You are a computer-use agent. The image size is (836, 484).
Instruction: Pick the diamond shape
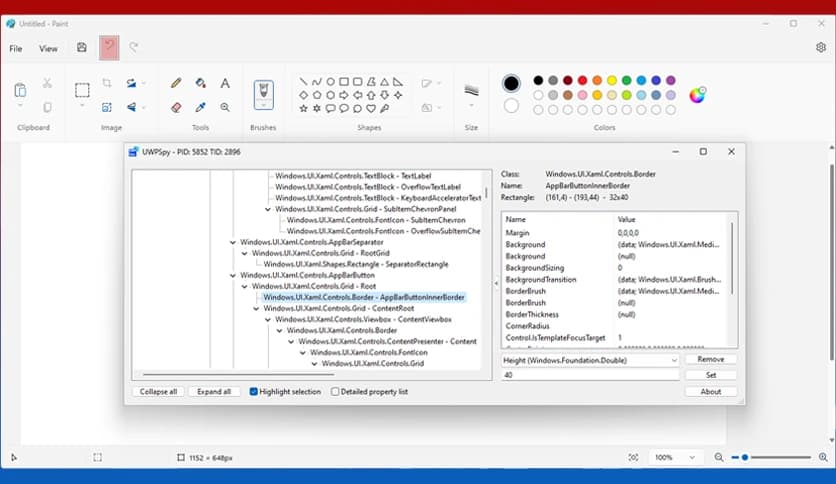pyautogui.click(x=303, y=95)
